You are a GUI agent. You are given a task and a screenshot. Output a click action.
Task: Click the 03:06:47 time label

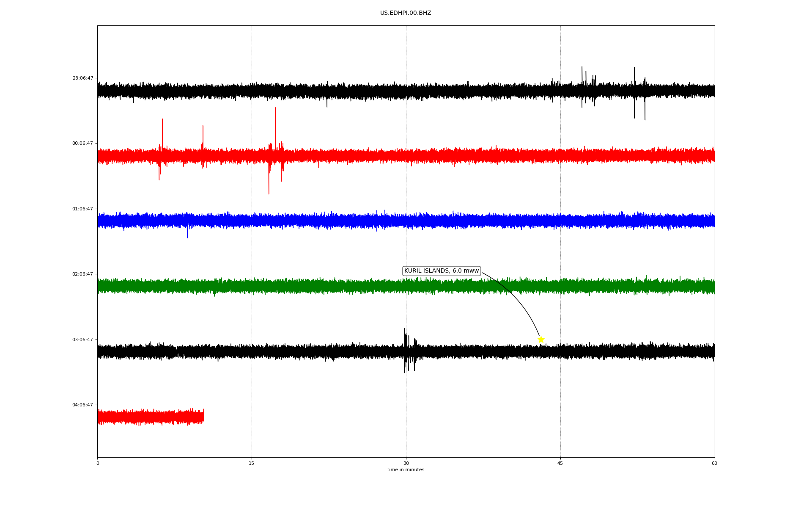pyautogui.click(x=83, y=340)
